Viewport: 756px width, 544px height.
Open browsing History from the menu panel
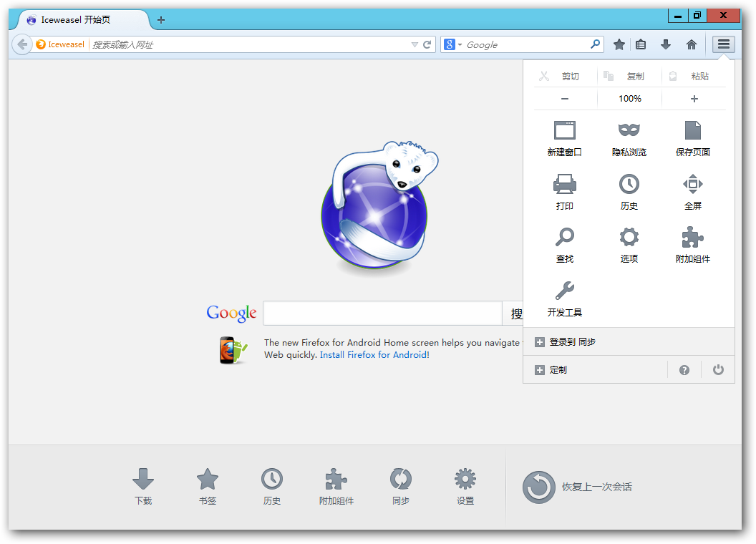tap(629, 191)
